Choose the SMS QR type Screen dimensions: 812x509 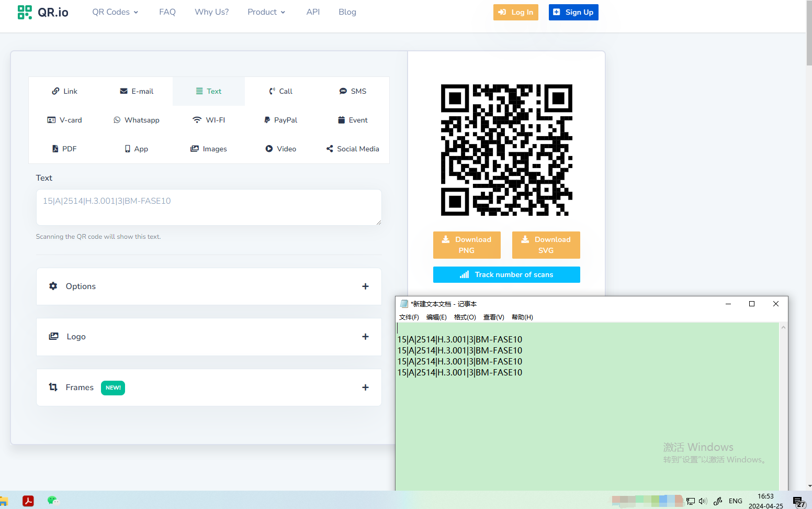click(353, 91)
